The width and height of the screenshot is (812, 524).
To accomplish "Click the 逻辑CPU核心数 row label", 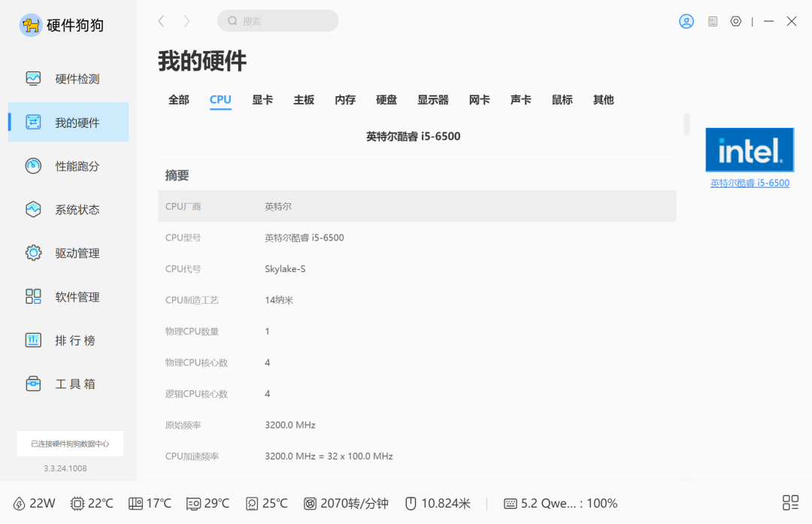I will (x=196, y=393).
